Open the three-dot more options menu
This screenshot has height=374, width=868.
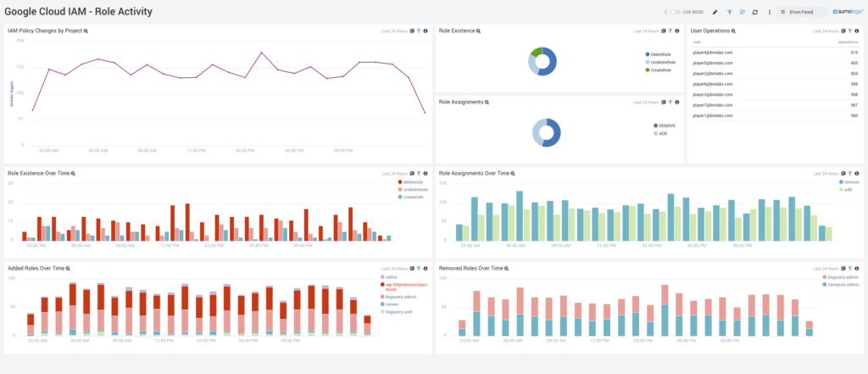(x=770, y=12)
